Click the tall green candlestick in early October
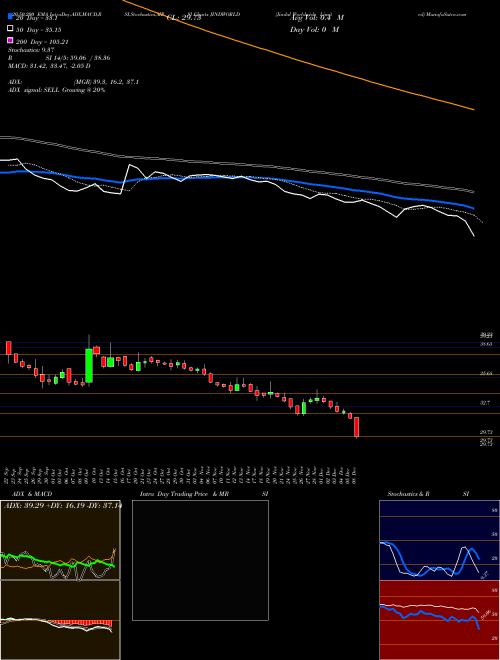Image resolution: width=500 pixels, height=660 pixels. [89, 365]
